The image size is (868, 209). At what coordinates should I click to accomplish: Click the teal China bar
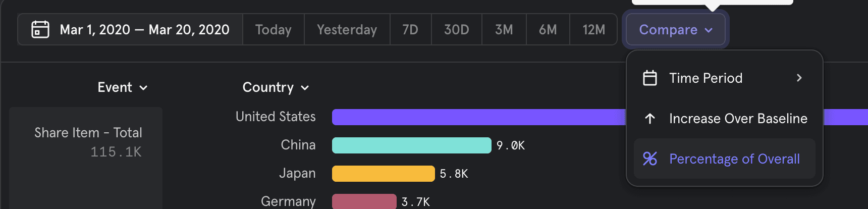pos(411,145)
